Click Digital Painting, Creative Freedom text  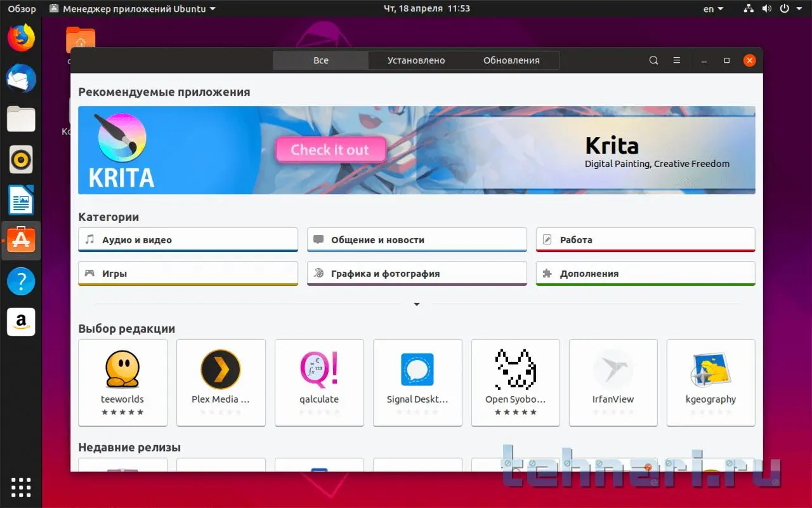pos(657,164)
